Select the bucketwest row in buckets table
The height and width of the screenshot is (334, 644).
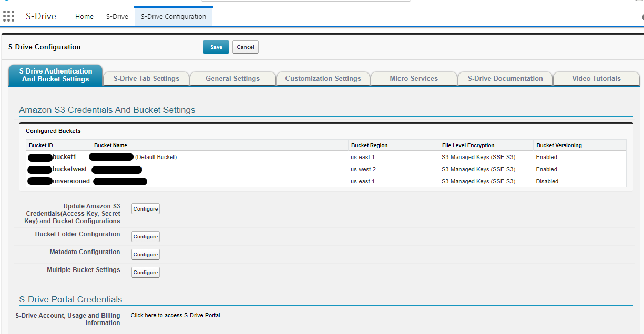69,169
